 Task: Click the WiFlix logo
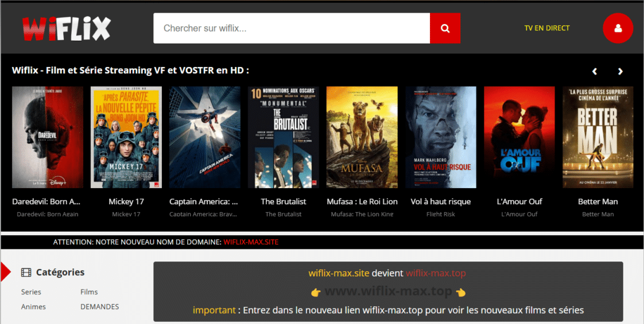(66, 28)
